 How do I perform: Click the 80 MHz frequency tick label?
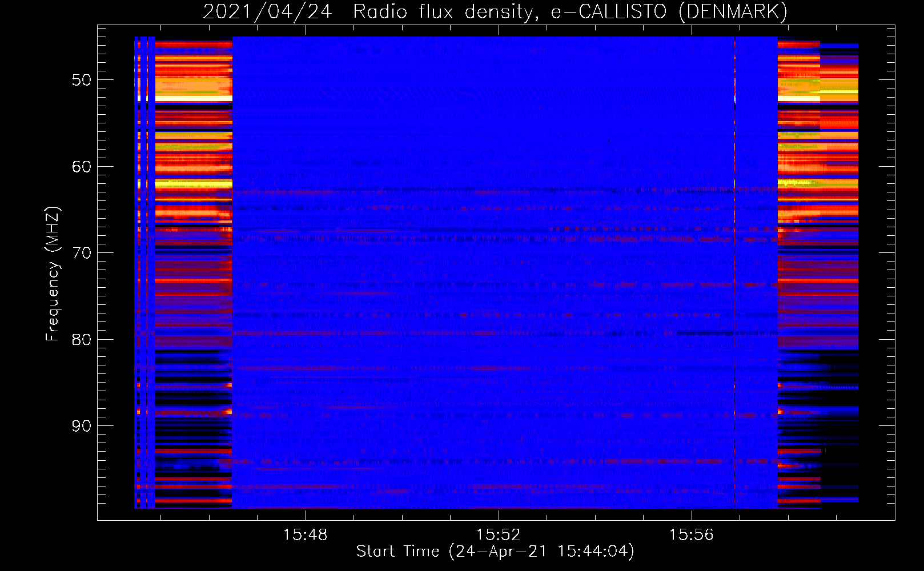(82, 340)
